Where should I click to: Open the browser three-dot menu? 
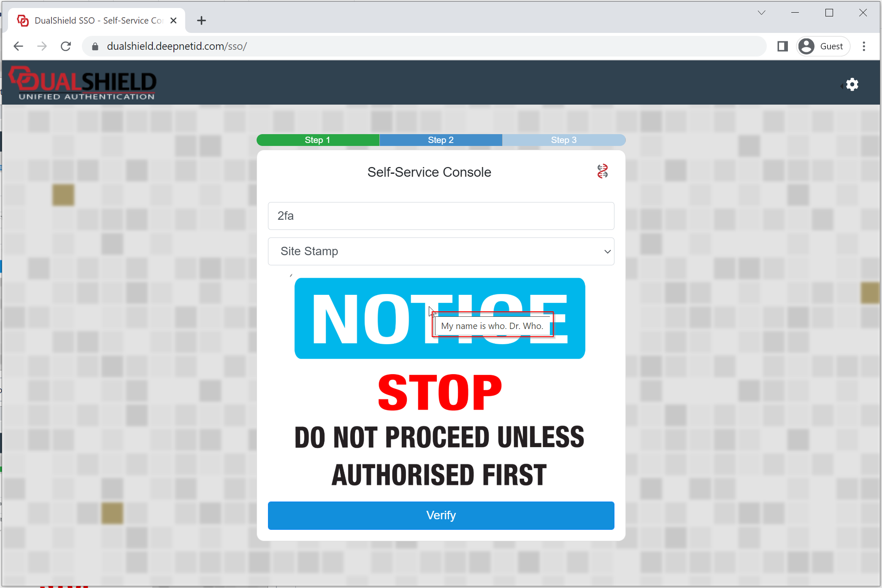[x=864, y=46]
